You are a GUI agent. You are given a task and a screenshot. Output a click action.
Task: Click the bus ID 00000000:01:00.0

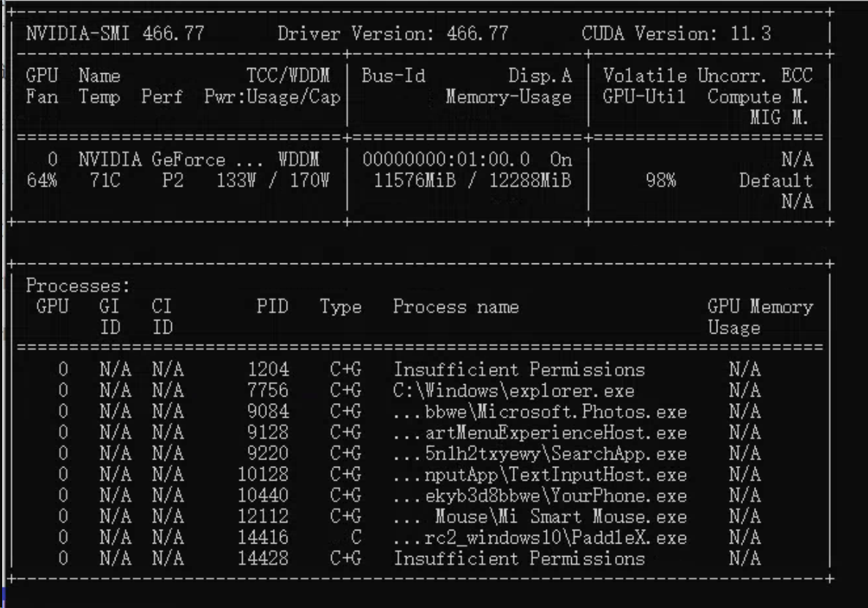(x=445, y=160)
